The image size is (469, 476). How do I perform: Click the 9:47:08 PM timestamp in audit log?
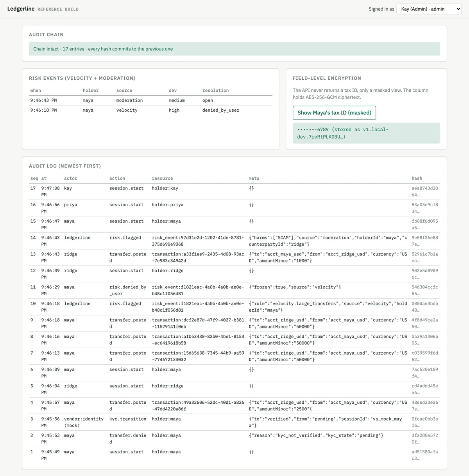(x=50, y=191)
